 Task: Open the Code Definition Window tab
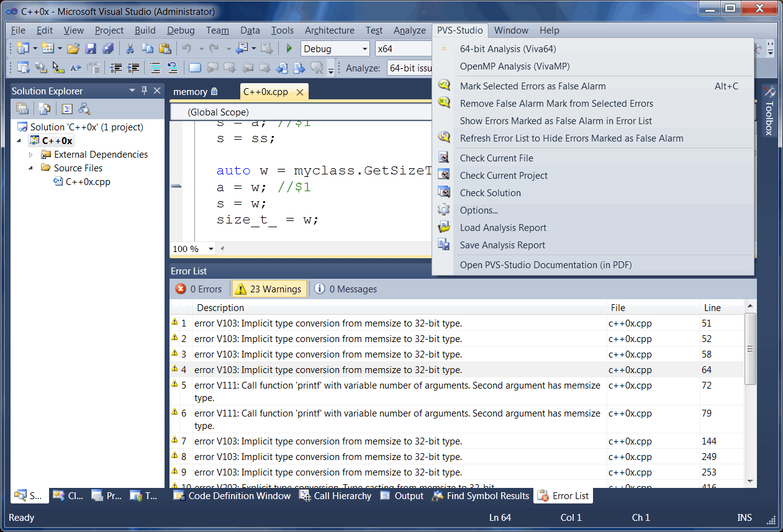point(232,495)
